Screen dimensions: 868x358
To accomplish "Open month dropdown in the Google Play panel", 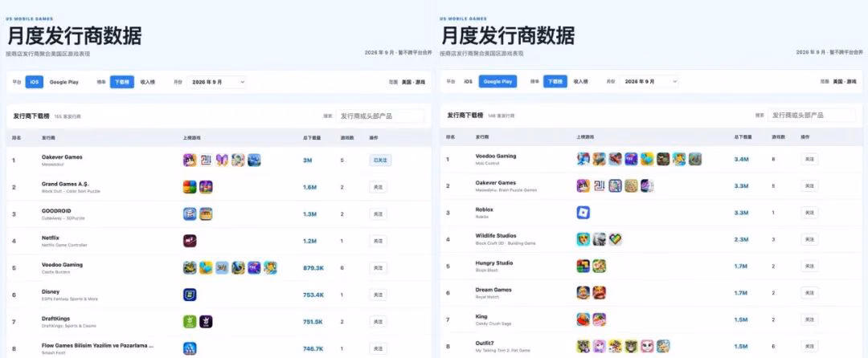I will 649,81.
